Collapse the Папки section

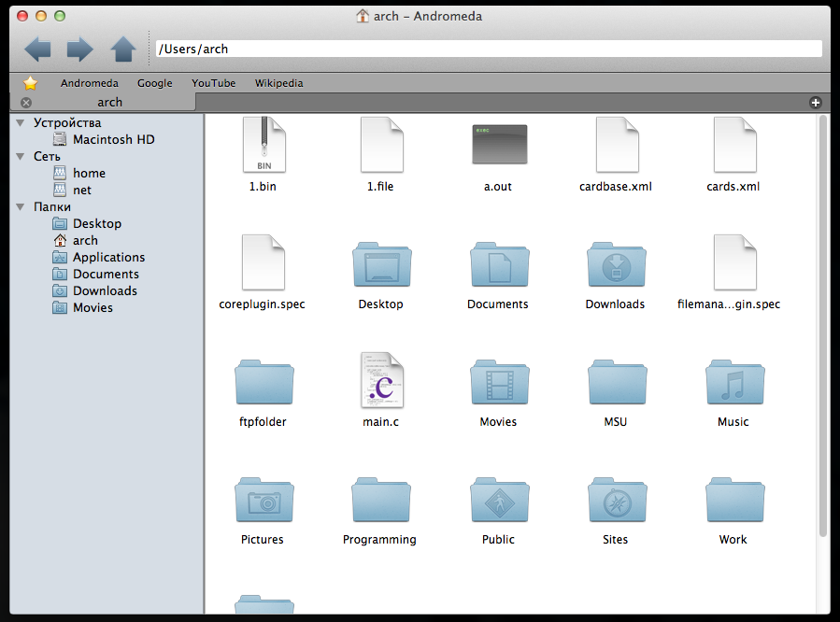click(21, 207)
